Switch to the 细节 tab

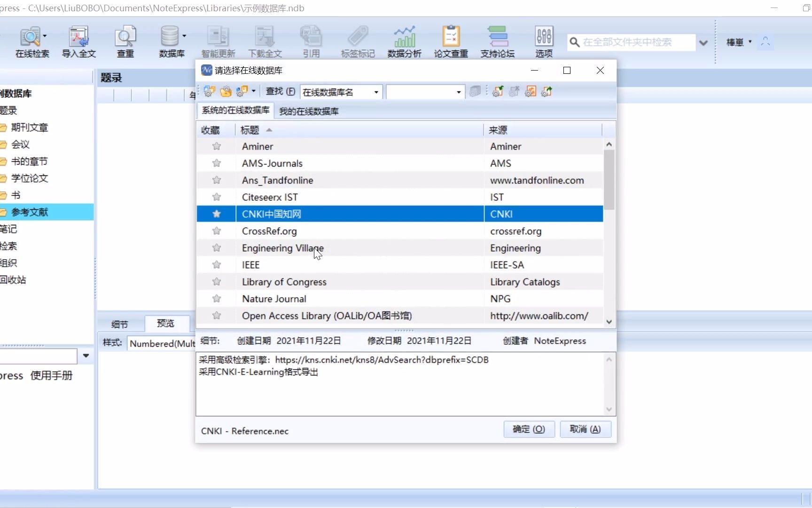120,324
